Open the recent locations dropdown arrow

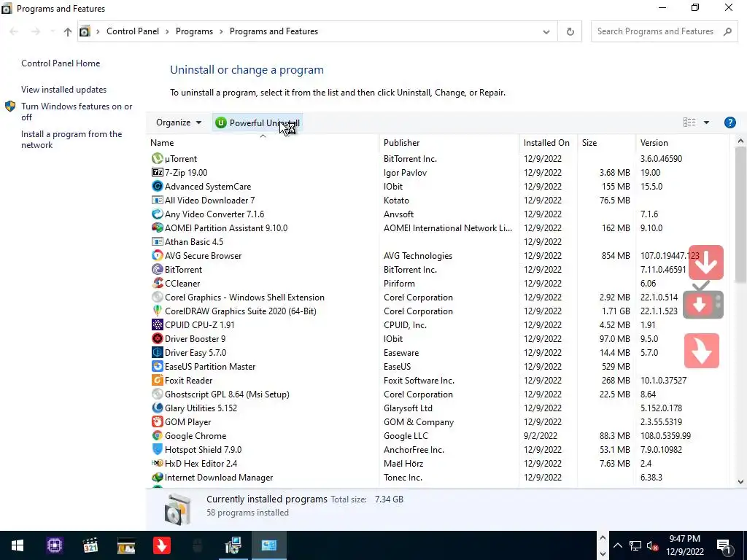point(52,31)
